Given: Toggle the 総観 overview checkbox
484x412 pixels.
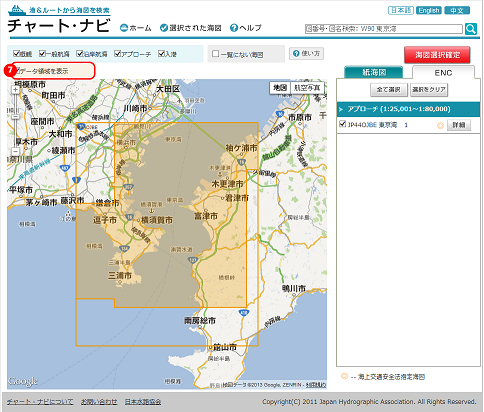Looking at the screenshot, I should tap(16, 53).
